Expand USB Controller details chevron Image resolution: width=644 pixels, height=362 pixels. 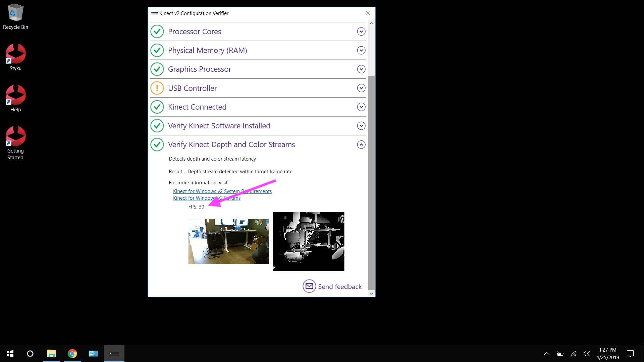tap(361, 88)
